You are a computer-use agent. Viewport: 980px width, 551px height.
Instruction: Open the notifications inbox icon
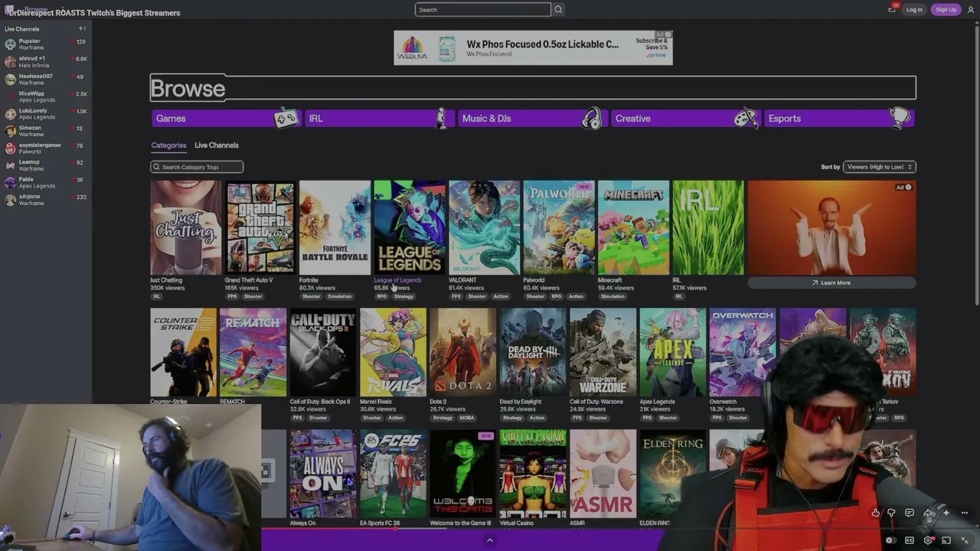892,9
